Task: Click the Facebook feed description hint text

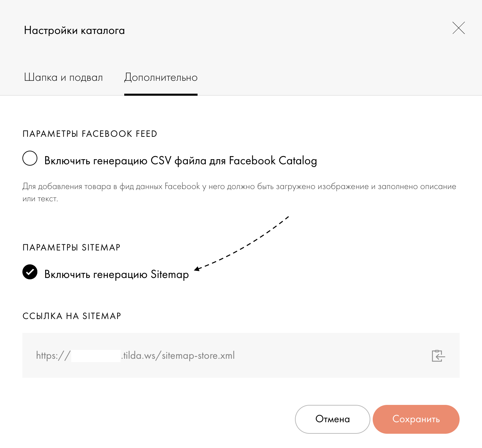Action: pos(239,192)
